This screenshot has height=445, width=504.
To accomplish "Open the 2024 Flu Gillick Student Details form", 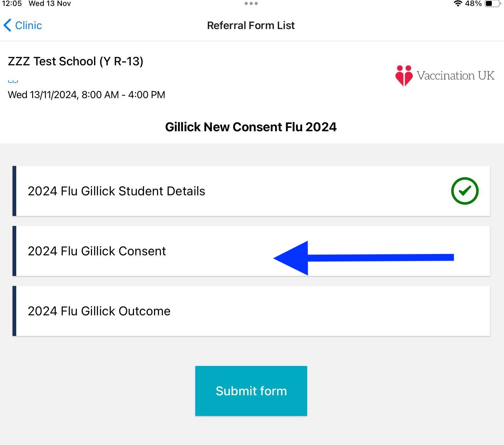I will tap(116, 191).
